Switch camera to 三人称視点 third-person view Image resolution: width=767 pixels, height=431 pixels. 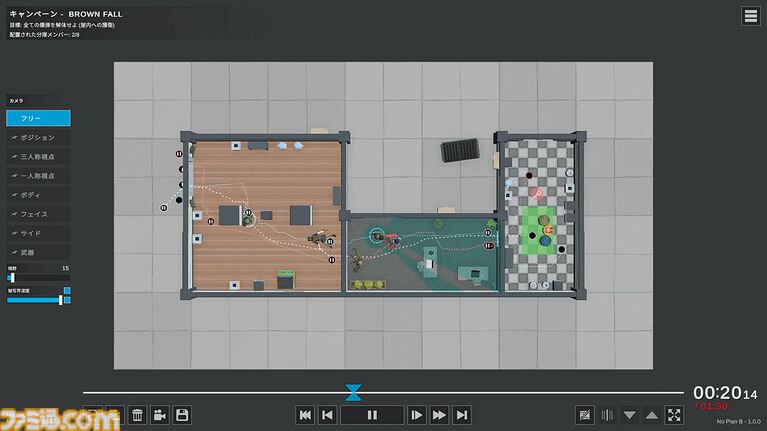click(38, 157)
